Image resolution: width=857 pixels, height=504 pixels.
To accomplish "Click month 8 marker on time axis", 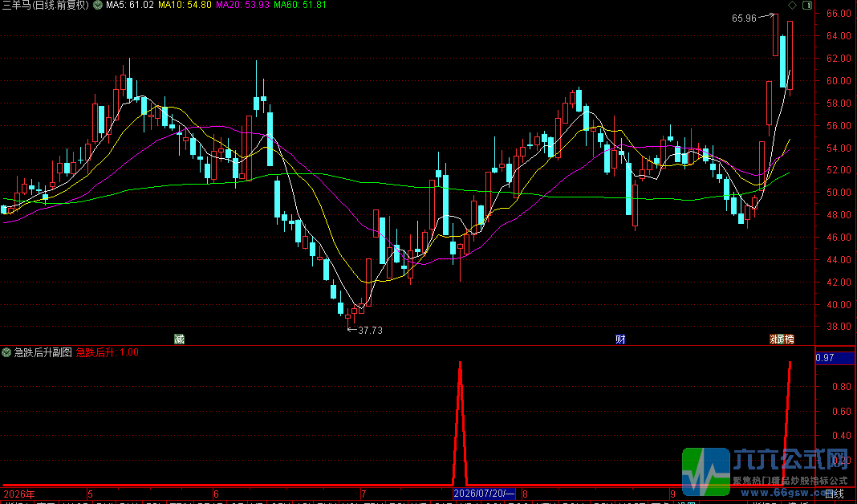I will pos(526,494).
